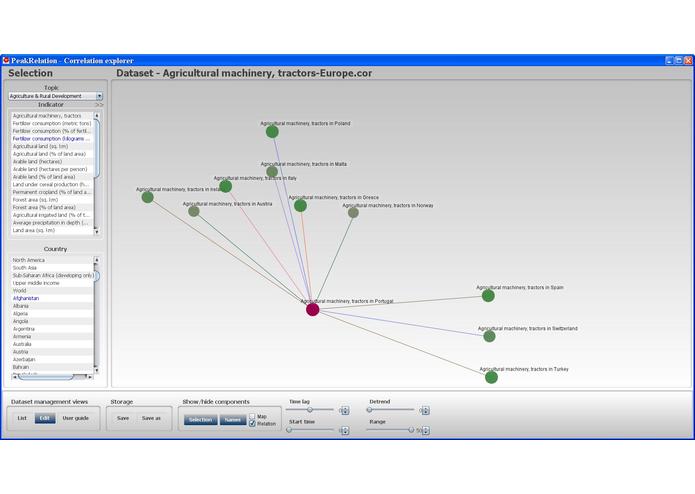
Task: Uncheck the Relation checkbox
Action: point(252,424)
